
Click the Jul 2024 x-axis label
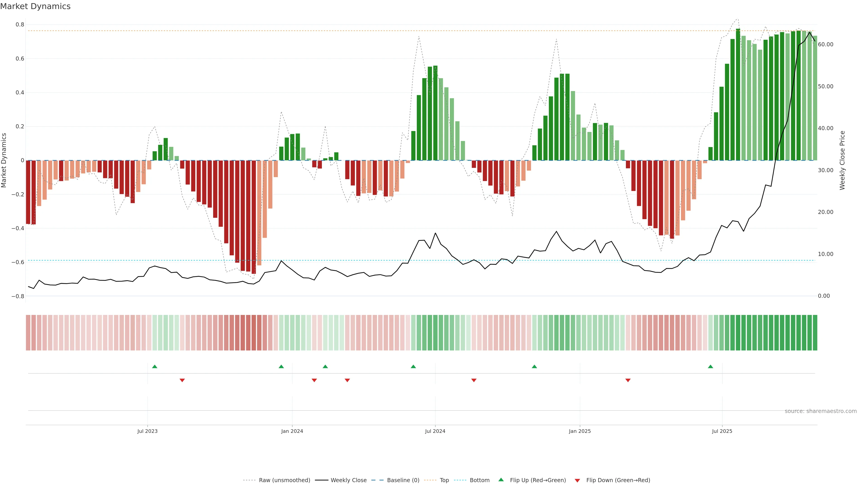tap(435, 431)
